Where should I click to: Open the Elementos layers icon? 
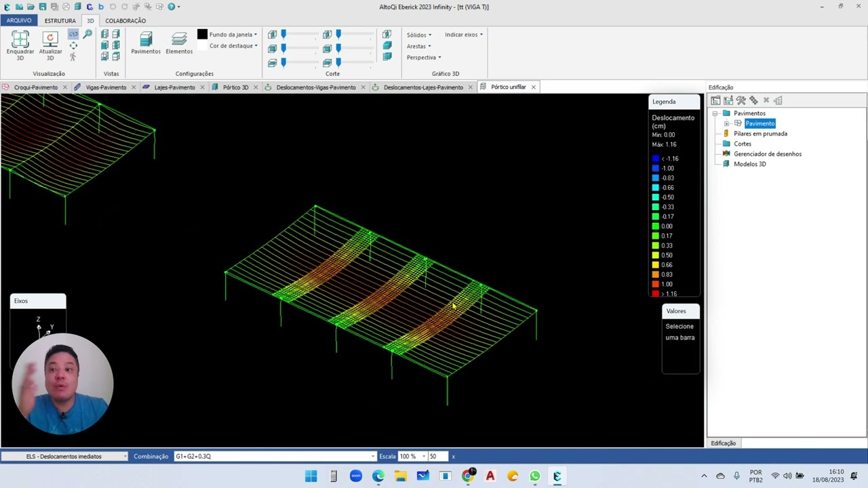click(179, 39)
